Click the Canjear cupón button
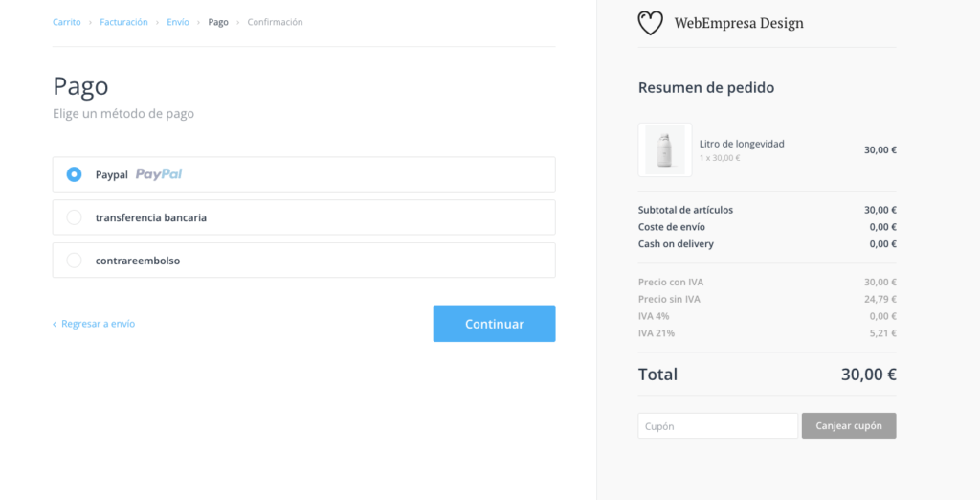The width and height of the screenshot is (980, 500). (x=849, y=425)
